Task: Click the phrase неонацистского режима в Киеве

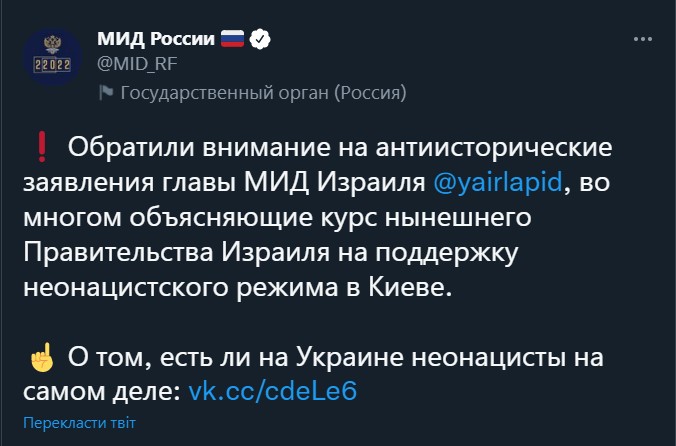Action: point(238,287)
